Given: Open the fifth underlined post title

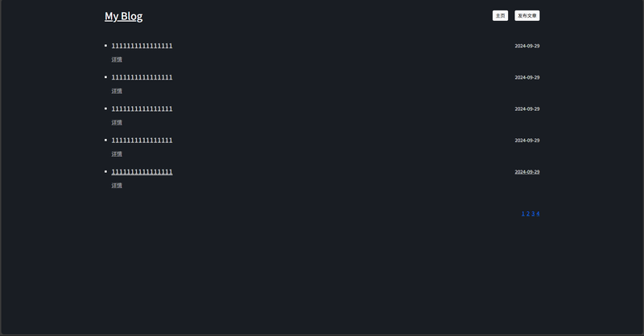Looking at the screenshot, I should [x=142, y=172].
